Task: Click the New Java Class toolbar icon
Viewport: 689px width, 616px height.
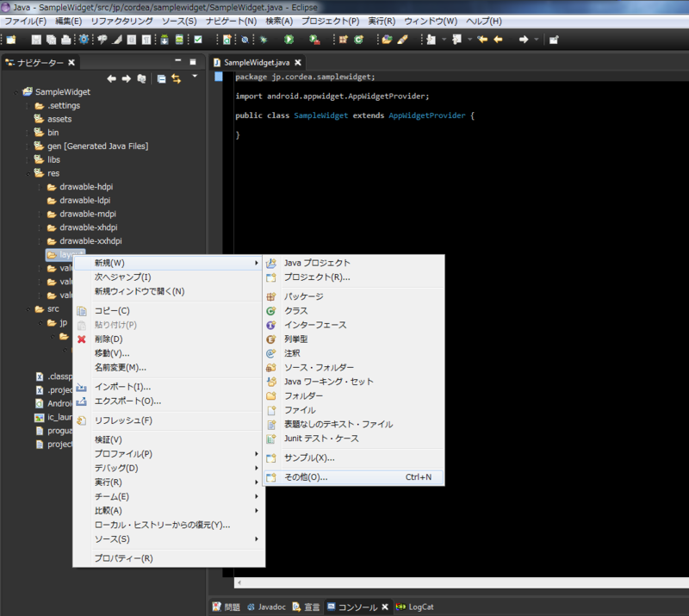Action: pos(359,40)
